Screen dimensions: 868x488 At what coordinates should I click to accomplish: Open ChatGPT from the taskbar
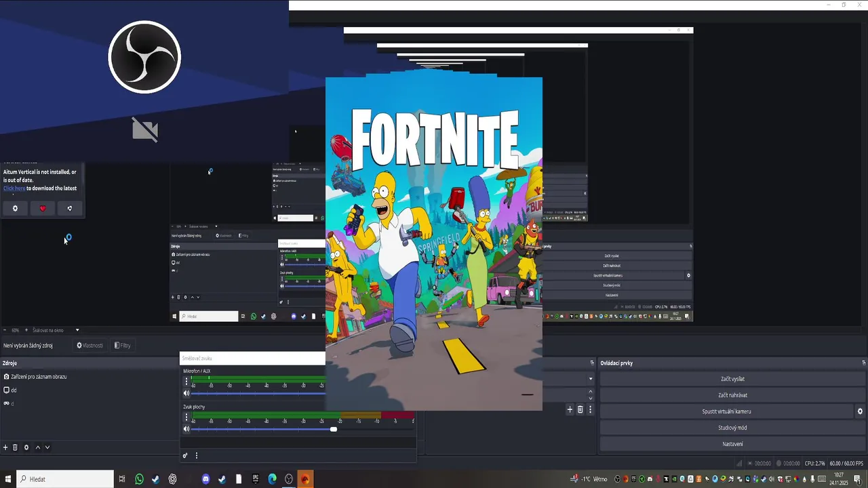pos(173,479)
